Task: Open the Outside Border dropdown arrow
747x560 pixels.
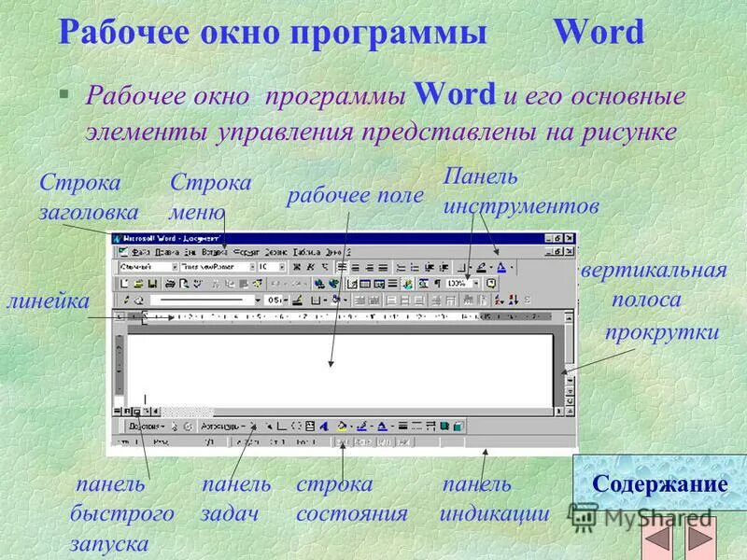Action: point(471,268)
